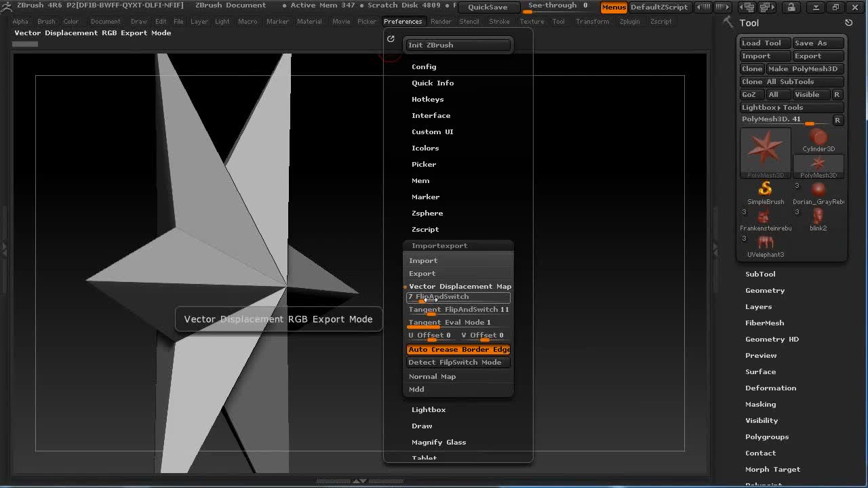Open the Transform menu
This screenshot has height=488, width=868.
592,21
